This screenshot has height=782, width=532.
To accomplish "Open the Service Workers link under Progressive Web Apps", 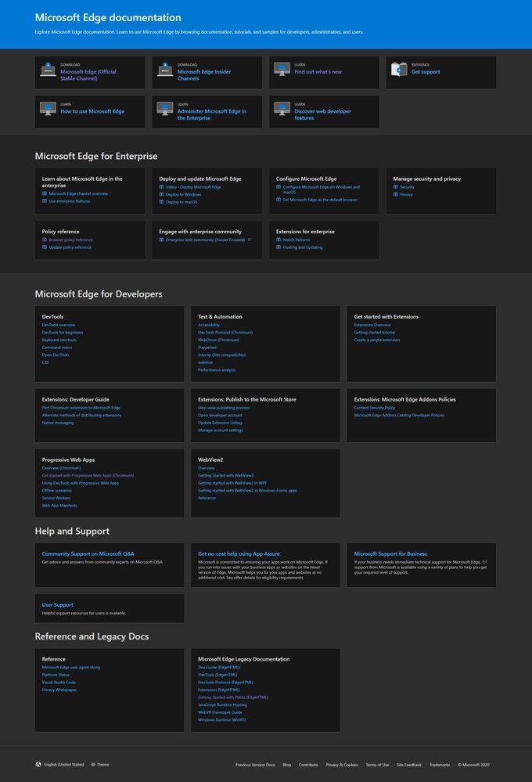I will [56, 498].
